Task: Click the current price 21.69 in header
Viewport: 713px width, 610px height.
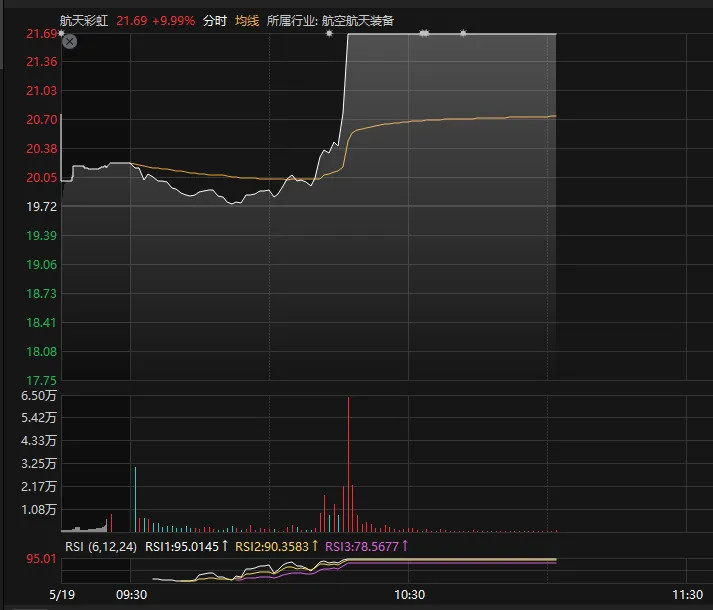Action: (132, 20)
